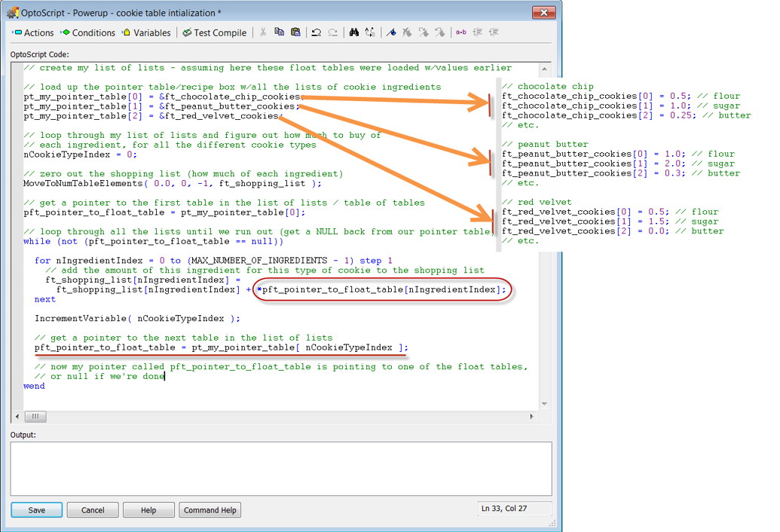Select the Cut icon on the toolbar

coord(263,32)
